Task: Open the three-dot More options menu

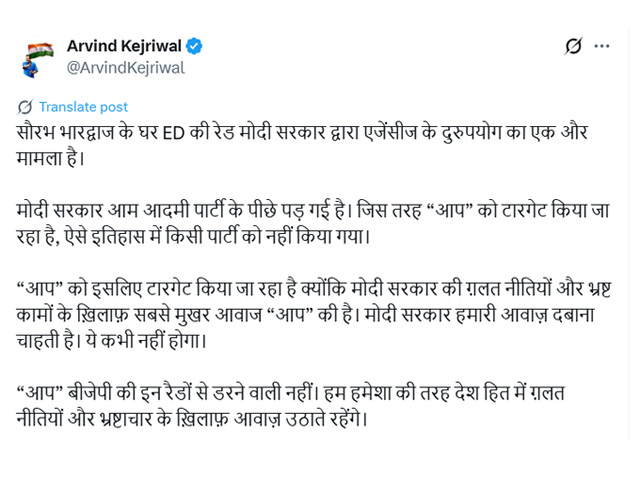Action: click(x=601, y=46)
